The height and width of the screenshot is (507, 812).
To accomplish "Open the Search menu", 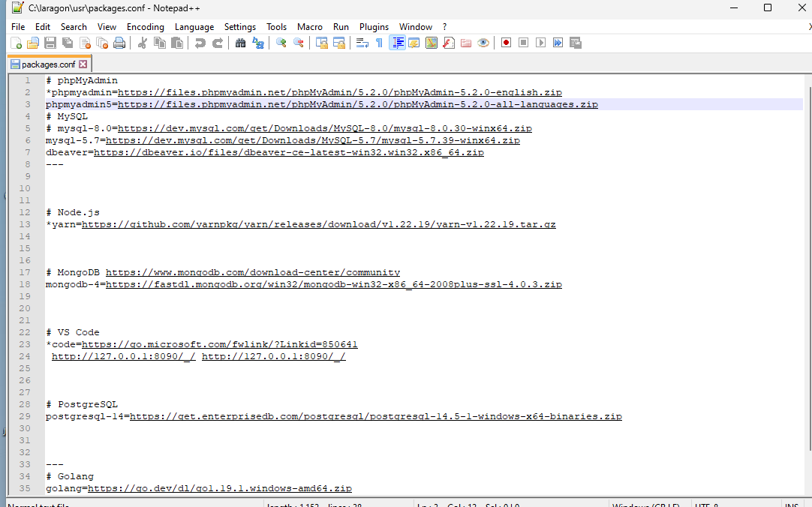I will [74, 27].
